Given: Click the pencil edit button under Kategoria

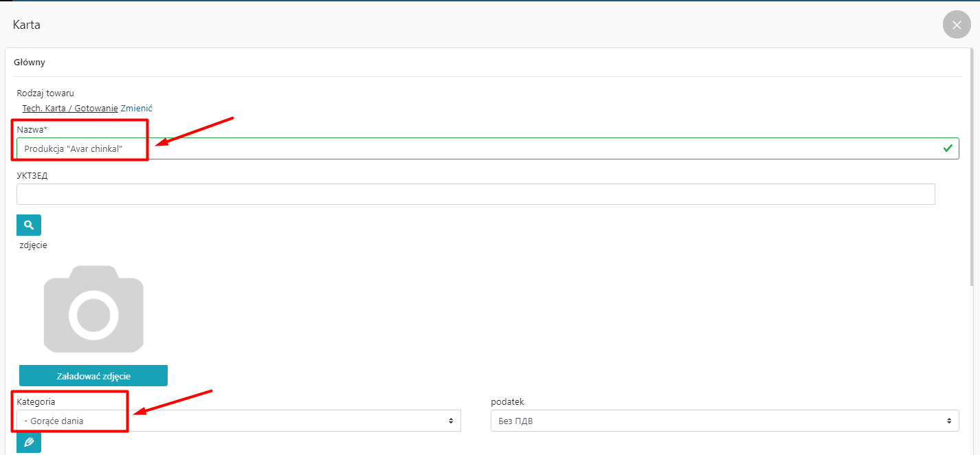Looking at the screenshot, I should pos(29,443).
